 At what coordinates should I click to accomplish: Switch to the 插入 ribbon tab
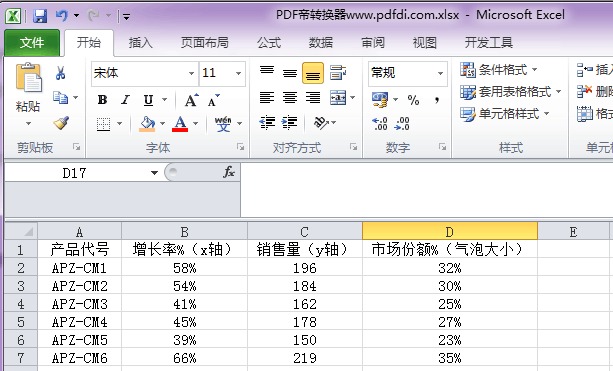tap(140, 43)
